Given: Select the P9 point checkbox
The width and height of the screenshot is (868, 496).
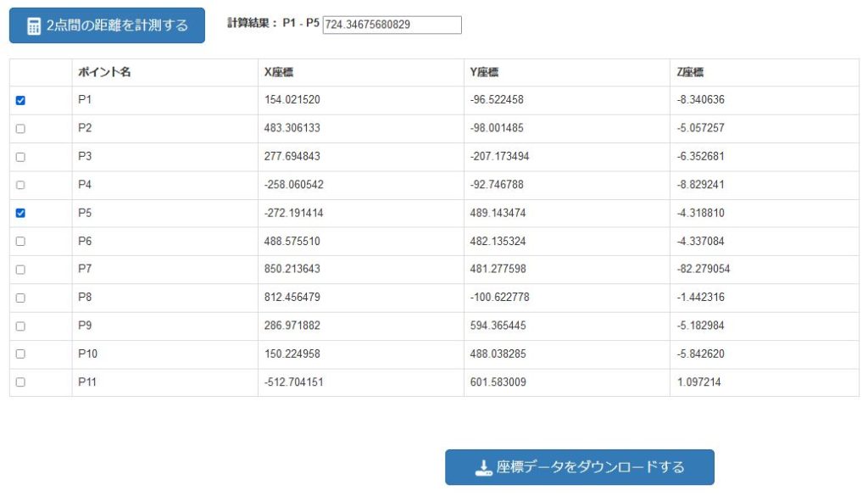Looking at the screenshot, I should click(20, 326).
